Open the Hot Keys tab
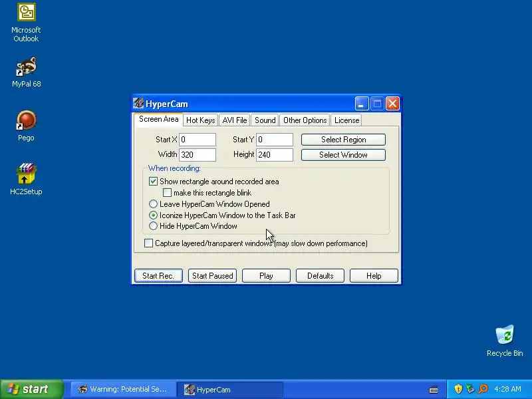Screen dimensions: 532x399 (201, 120)
